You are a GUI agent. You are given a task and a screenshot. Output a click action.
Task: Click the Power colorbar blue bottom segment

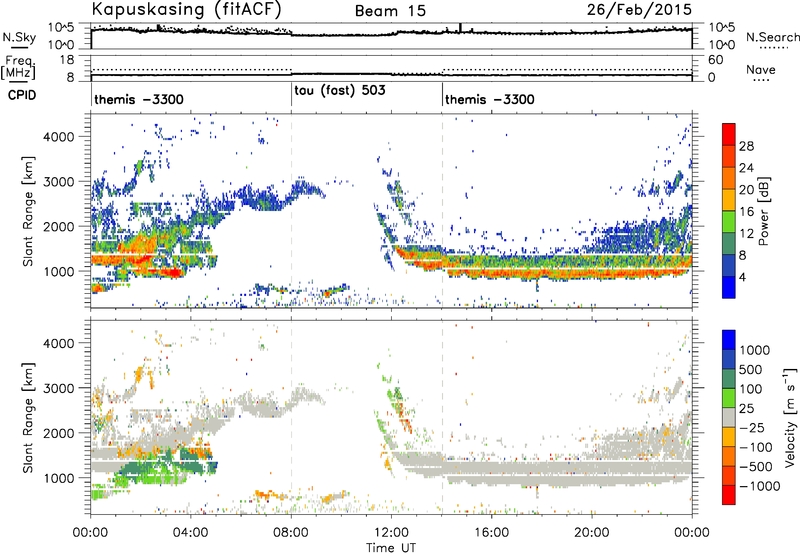point(729,288)
